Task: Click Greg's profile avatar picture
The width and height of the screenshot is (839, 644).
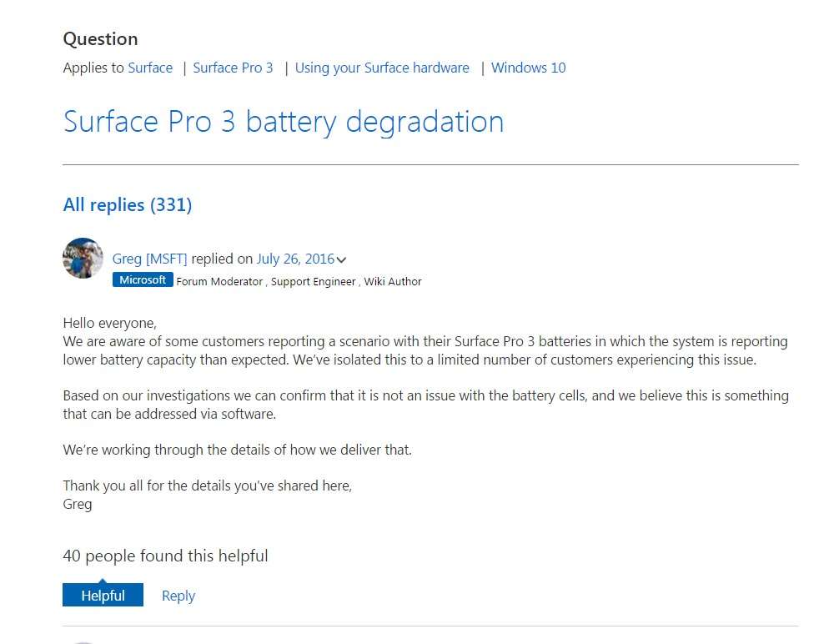Action: point(83,259)
